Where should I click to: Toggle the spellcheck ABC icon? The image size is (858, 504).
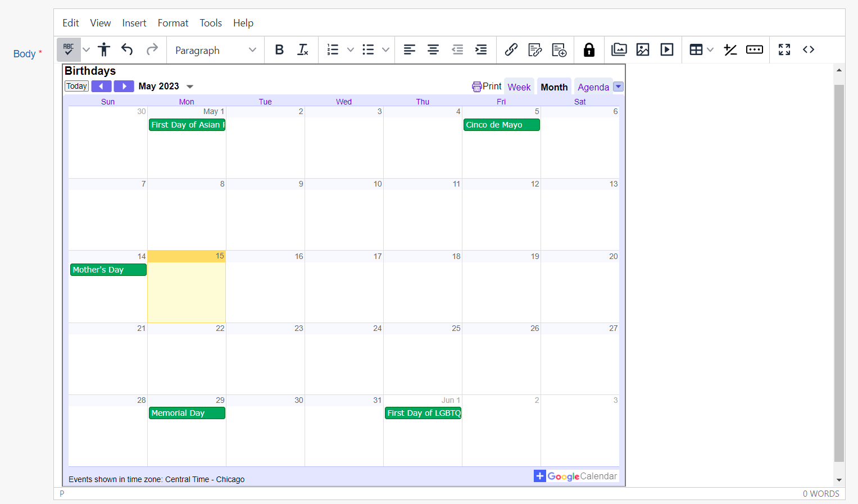[x=69, y=49]
